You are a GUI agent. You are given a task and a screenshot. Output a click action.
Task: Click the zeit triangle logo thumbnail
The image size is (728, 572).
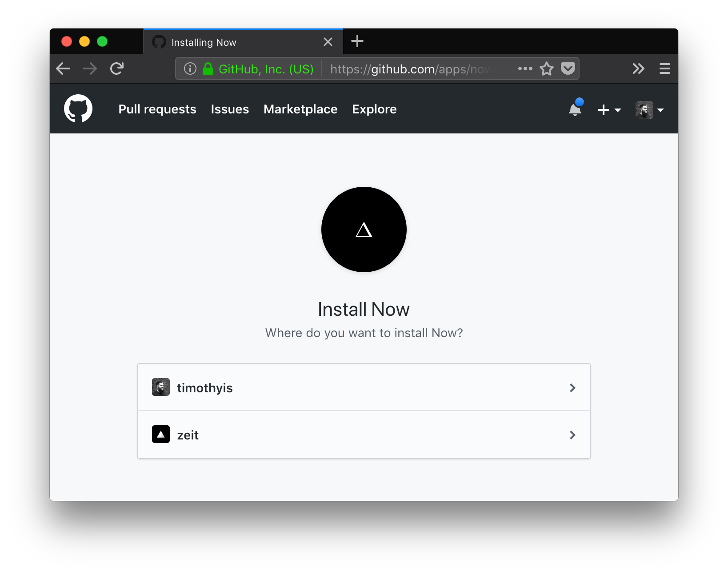point(161,434)
